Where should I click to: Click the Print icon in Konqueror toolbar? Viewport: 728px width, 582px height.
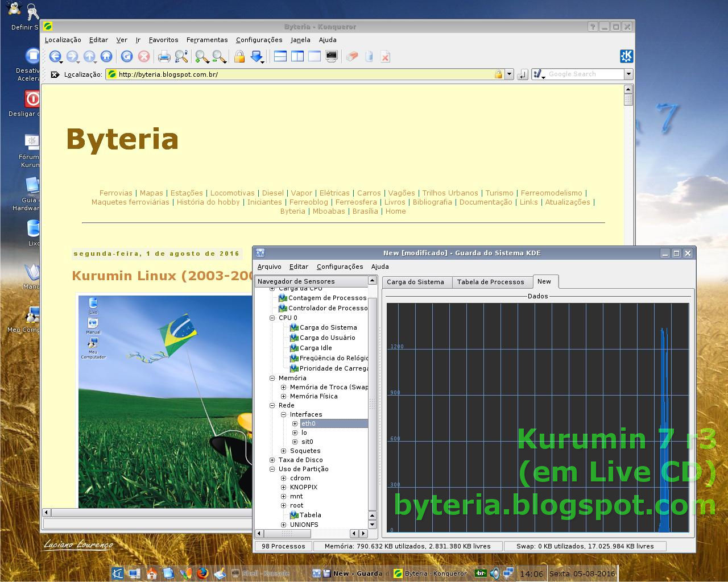(165, 56)
